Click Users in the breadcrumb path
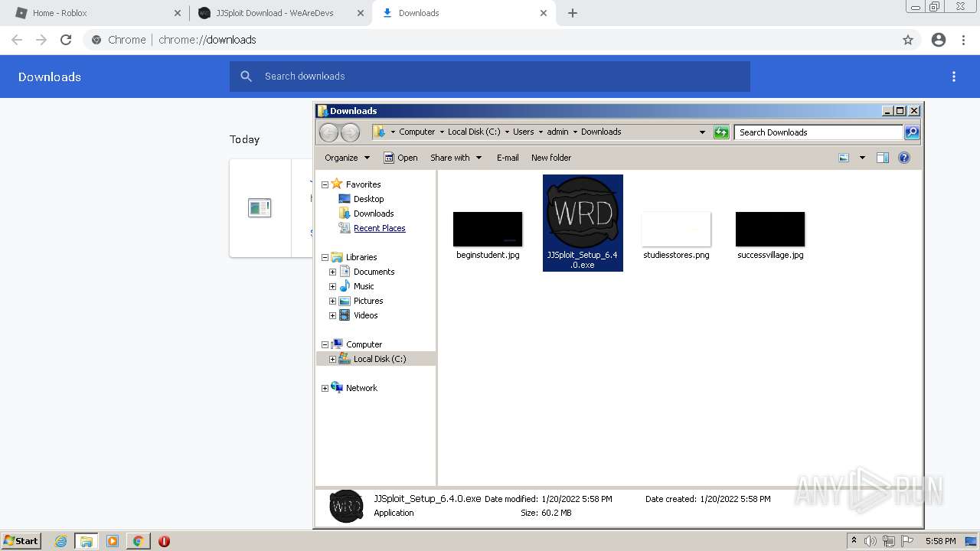This screenshot has width=980, height=551. point(523,132)
